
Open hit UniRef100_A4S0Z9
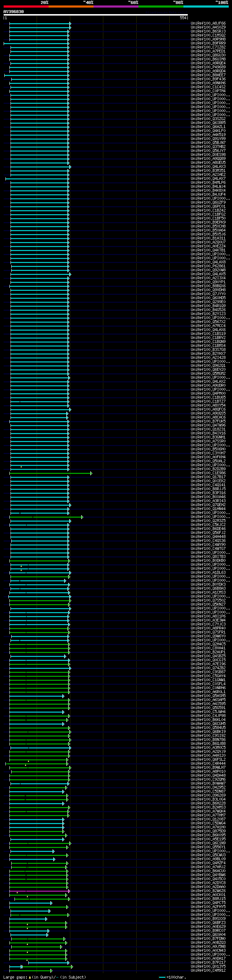click(208, 27)
